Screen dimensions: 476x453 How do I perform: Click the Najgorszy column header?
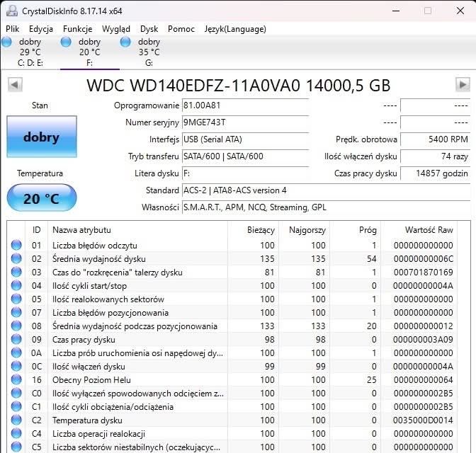[x=304, y=230]
